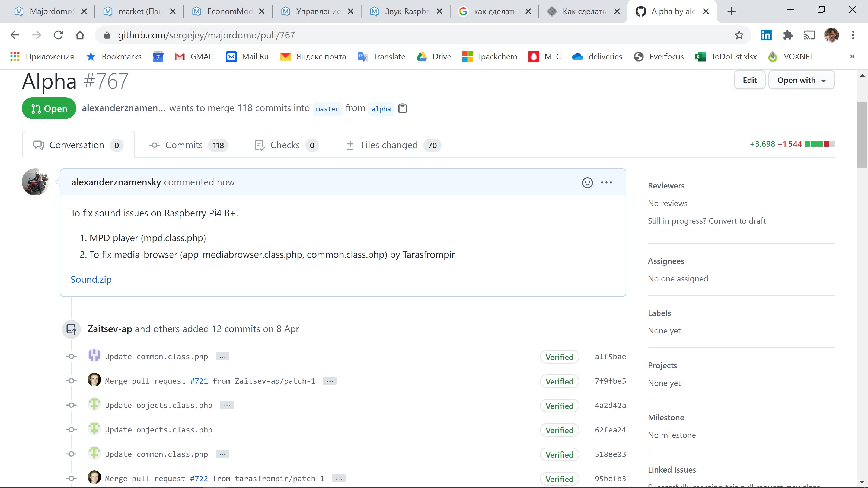Open Google Drive bookmark

[x=434, y=57]
